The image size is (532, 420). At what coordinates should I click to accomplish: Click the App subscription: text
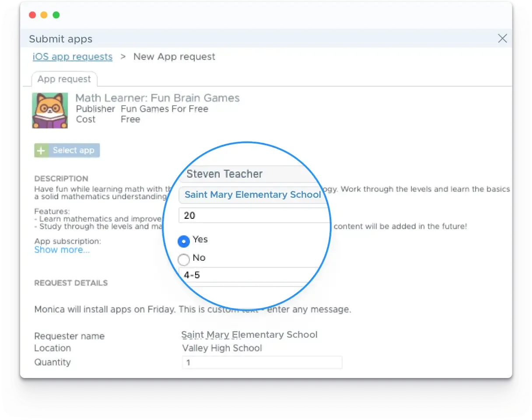(x=68, y=241)
